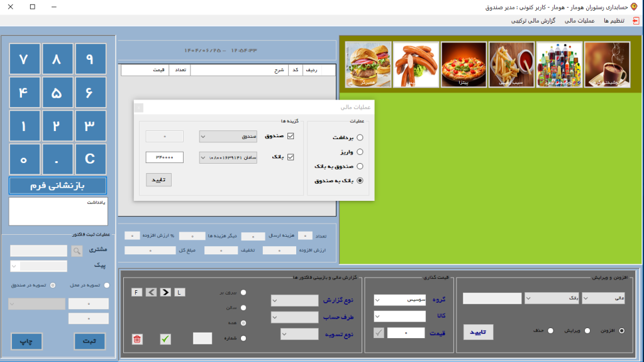The image size is (644, 362).
Task: Select the برداشت radio option
Action: 360,137
